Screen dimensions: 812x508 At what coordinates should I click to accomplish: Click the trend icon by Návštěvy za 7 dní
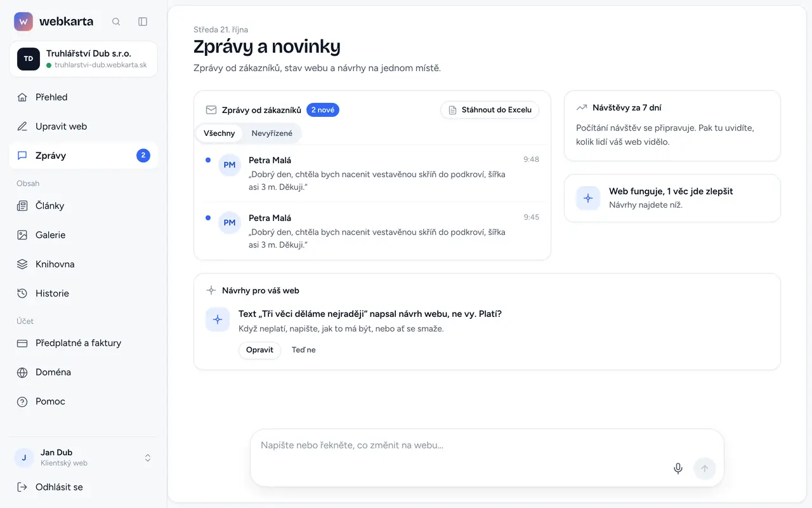tap(582, 108)
